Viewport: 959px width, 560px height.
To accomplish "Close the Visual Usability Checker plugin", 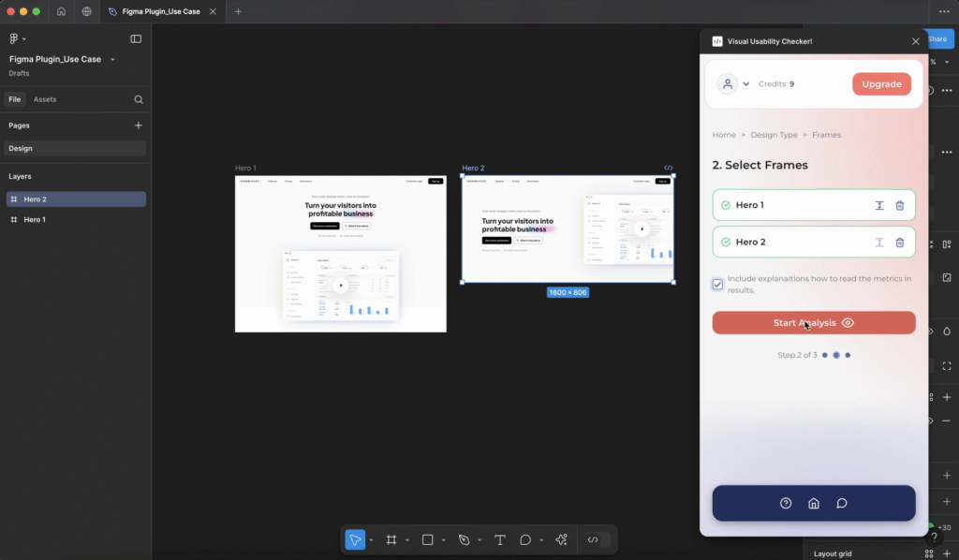I will point(916,41).
